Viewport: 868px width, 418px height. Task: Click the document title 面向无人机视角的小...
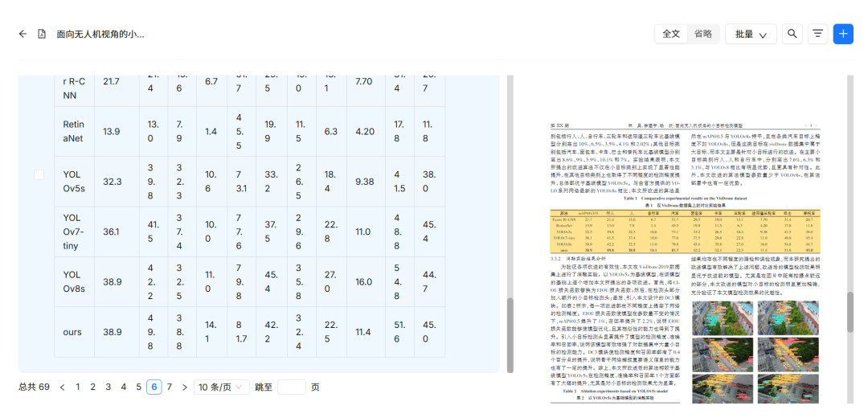coord(100,34)
